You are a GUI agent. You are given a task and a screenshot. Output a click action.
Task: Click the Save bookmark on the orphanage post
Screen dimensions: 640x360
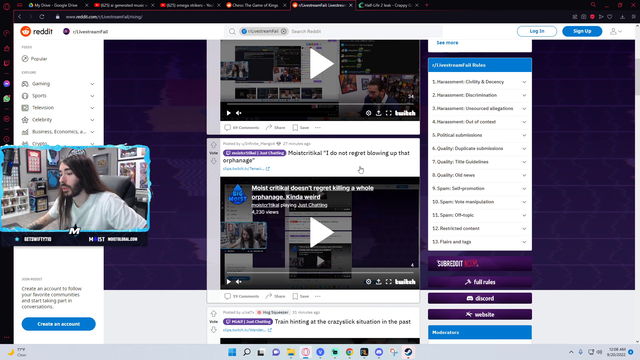click(x=301, y=296)
